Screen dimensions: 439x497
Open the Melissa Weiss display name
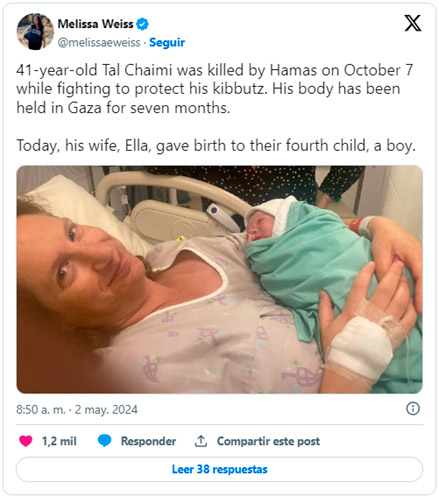(x=95, y=24)
